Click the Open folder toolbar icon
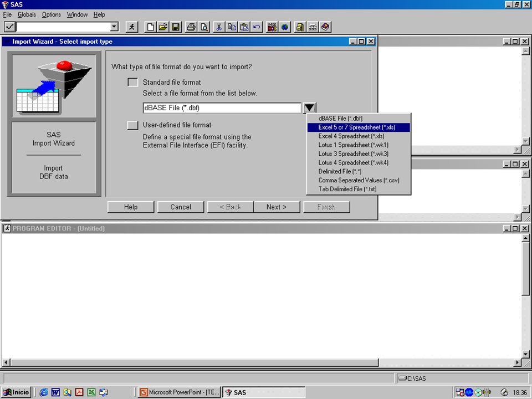 [x=163, y=27]
